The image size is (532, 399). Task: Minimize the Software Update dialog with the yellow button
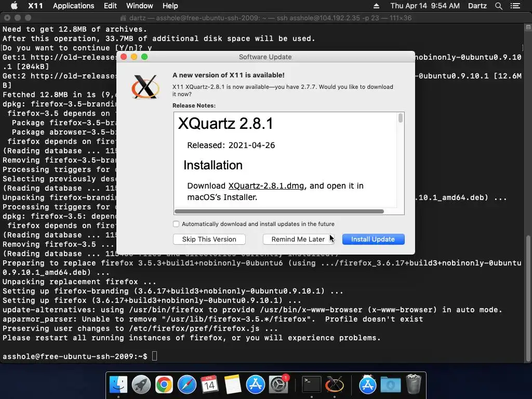click(x=134, y=57)
